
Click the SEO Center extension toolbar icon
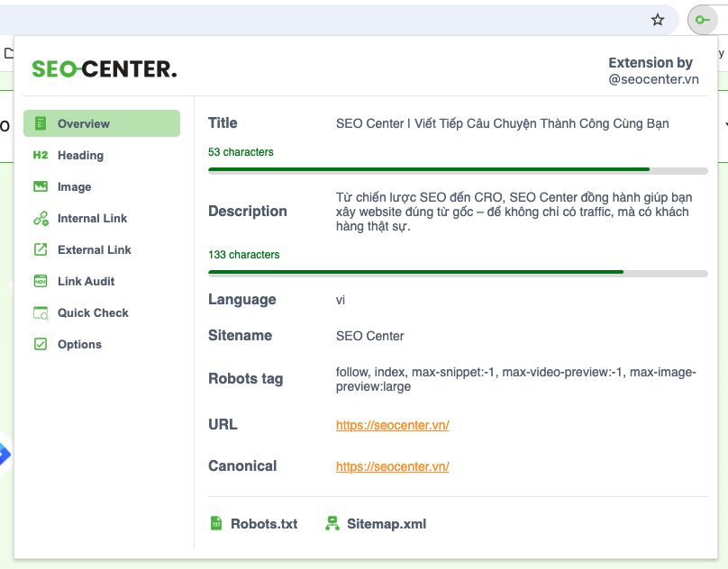[x=702, y=20]
